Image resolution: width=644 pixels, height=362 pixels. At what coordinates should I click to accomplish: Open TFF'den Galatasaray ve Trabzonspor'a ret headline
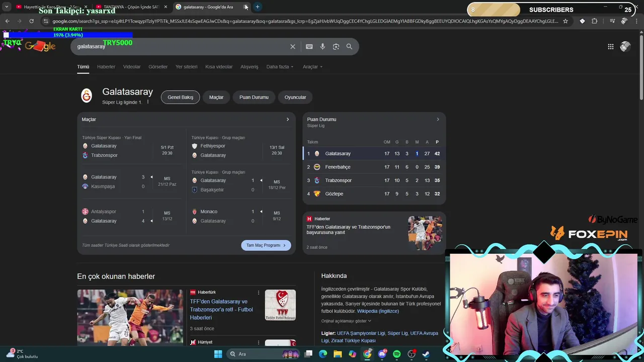click(x=221, y=310)
